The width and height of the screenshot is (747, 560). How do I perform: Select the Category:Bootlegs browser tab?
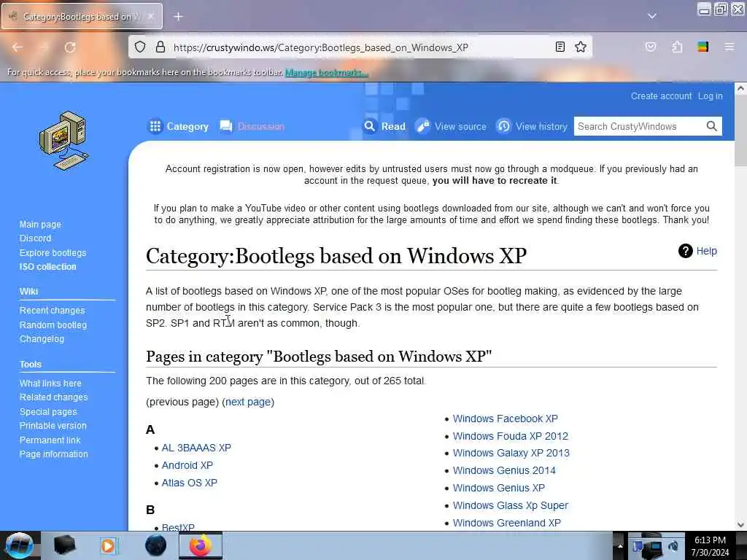coord(82,17)
